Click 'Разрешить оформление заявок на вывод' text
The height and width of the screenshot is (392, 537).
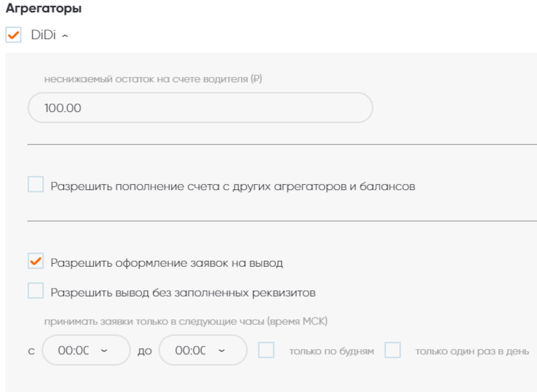point(166,263)
